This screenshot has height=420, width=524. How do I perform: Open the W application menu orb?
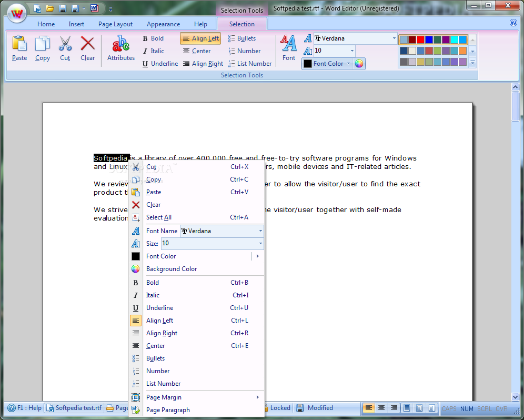[17, 14]
